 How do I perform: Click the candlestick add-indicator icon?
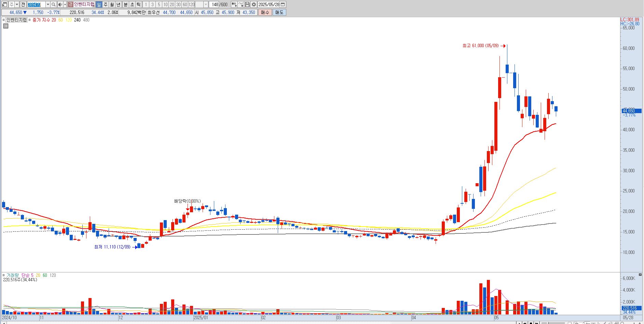coord(234,4)
